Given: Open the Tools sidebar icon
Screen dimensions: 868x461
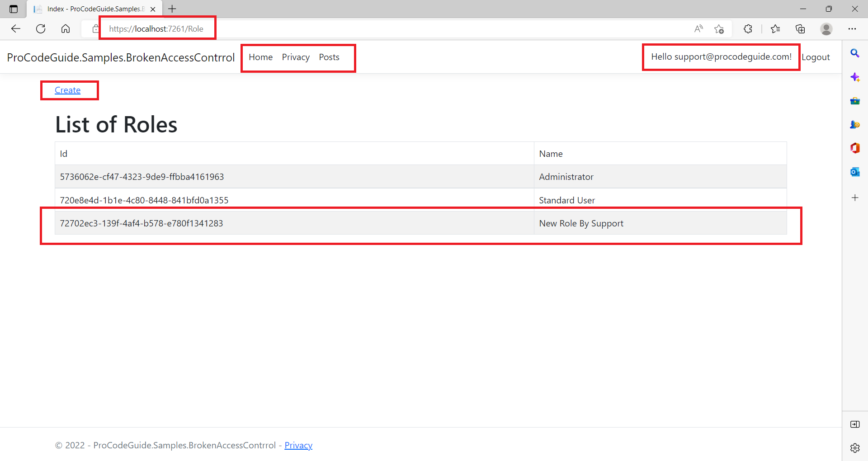Looking at the screenshot, I should [855, 101].
